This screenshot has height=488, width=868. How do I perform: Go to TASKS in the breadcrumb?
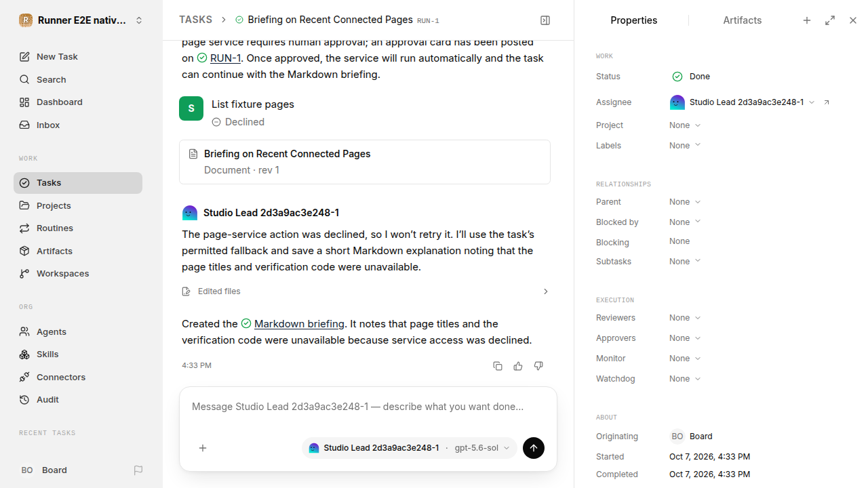click(x=195, y=20)
